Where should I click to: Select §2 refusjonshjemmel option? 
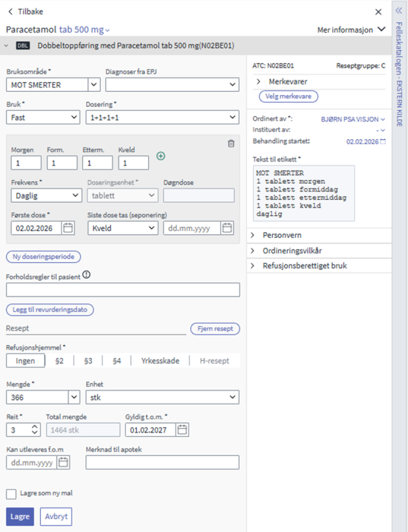click(x=59, y=361)
